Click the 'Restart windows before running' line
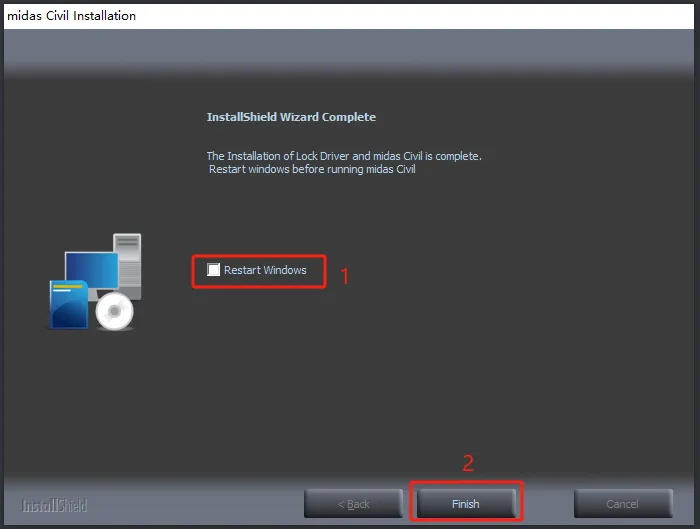Image resolution: width=700 pixels, height=529 pixels. [312, 169]
